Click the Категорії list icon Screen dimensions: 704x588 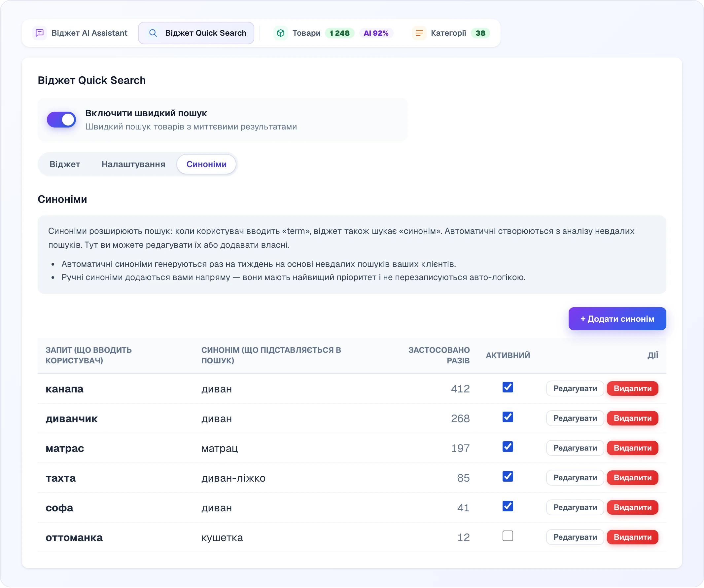[419, 33]
